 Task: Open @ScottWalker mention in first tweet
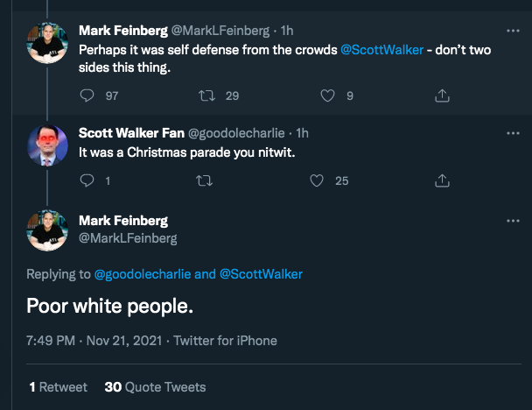pos(378,49)
